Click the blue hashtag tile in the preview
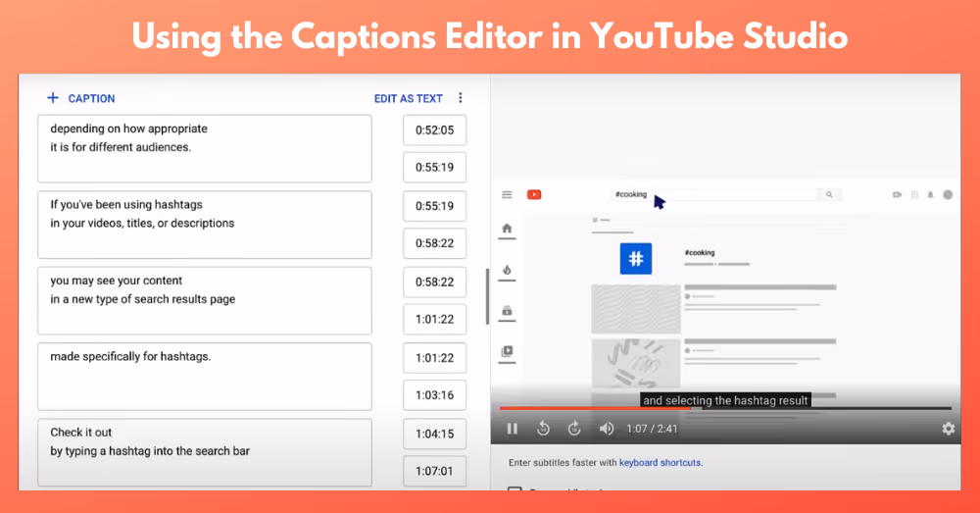Screen dimensions: 980x513 pos(636,258)
